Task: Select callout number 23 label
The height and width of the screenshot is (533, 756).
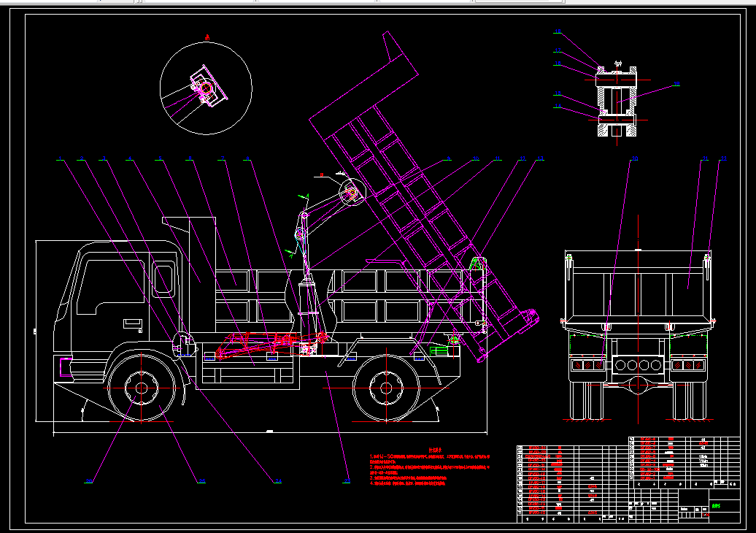Action: [347, 480]
